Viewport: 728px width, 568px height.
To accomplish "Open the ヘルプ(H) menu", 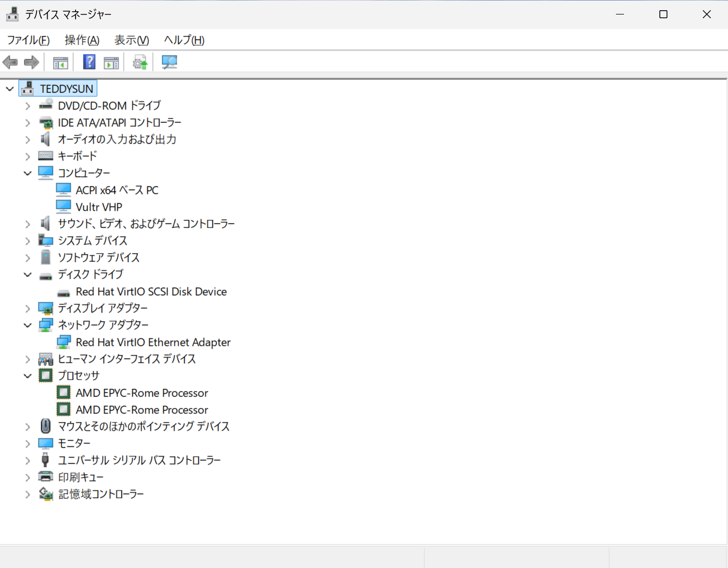I will [x=184, y=40].
